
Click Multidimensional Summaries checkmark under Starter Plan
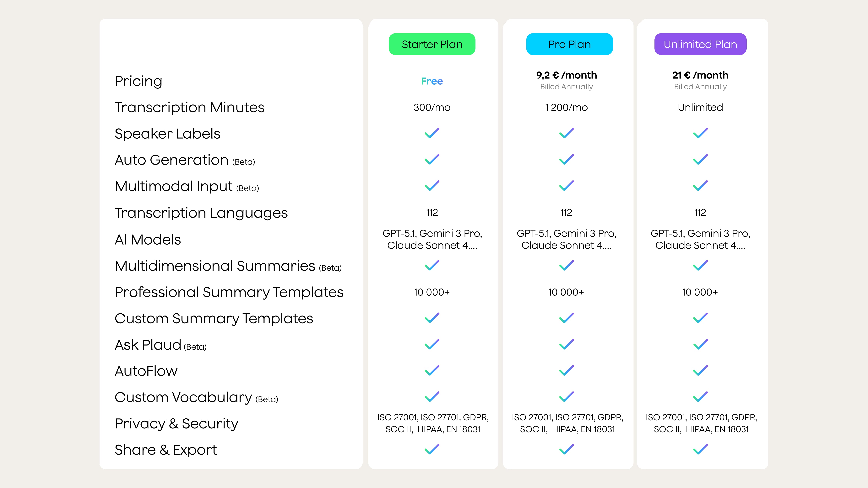click(432, 265)
